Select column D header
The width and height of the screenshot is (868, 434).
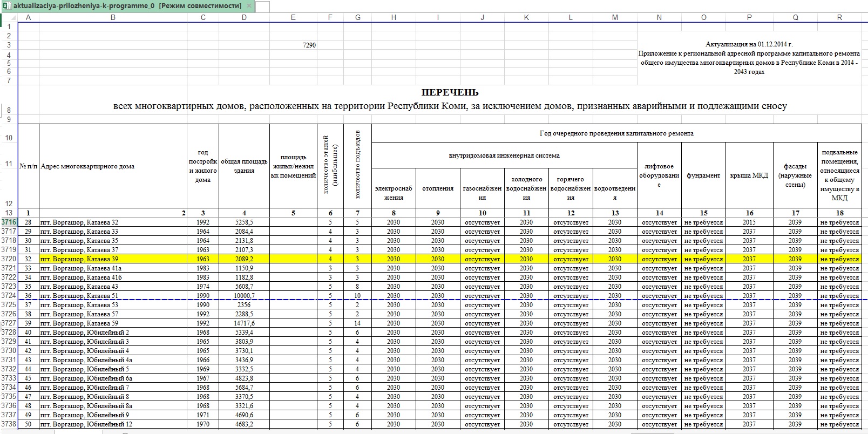244,17
